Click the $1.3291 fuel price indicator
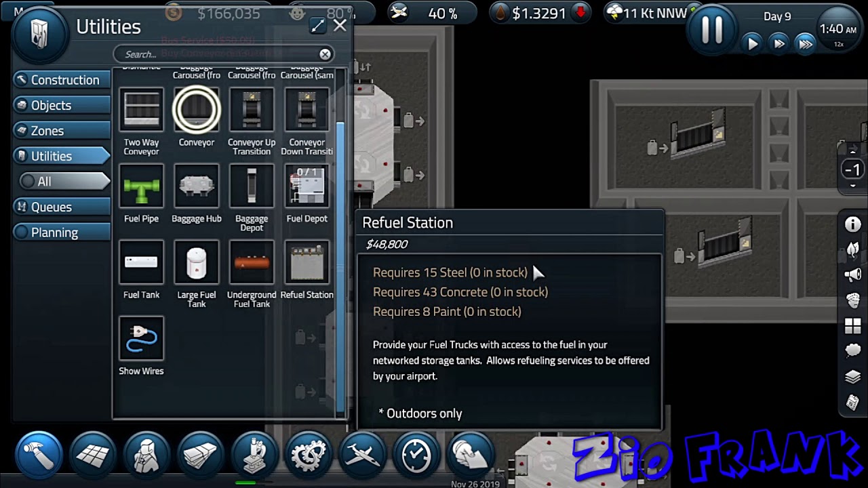 click(539, 14)
